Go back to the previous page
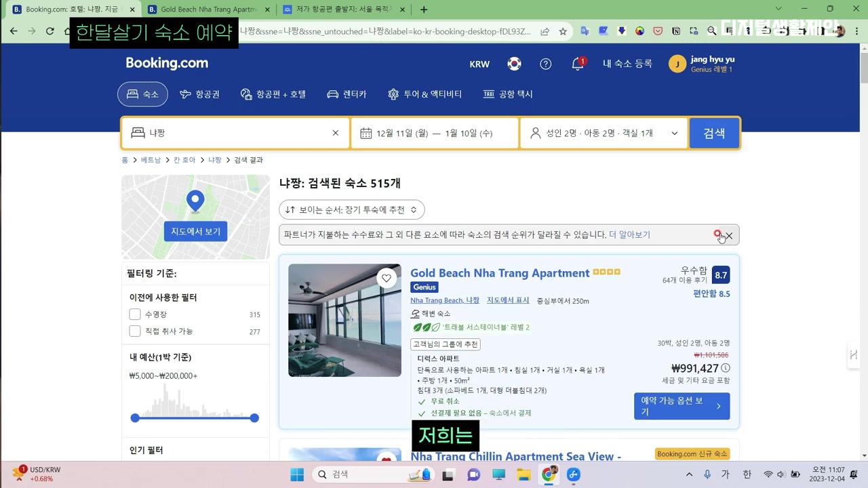868x488 pixels. tap(14, 31)
